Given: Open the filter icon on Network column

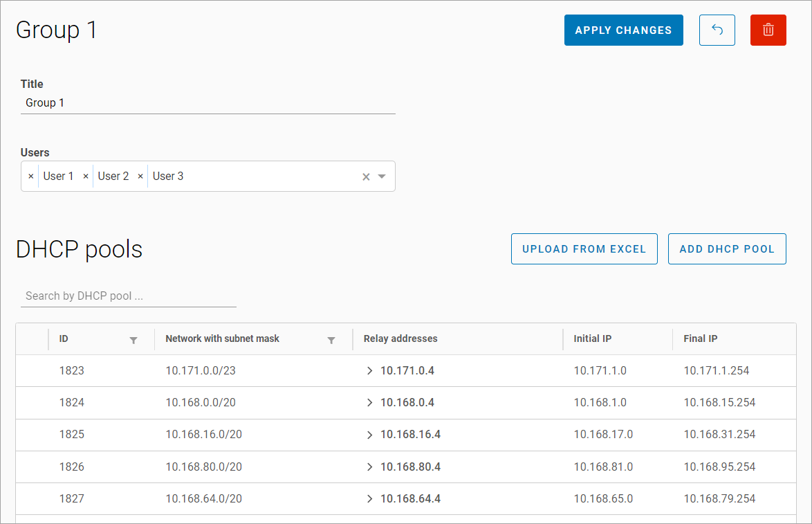Looking at the screenshot, I should coord(332,340).
